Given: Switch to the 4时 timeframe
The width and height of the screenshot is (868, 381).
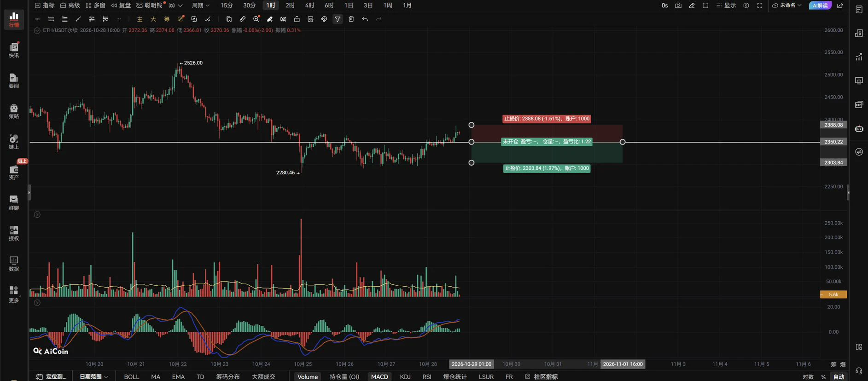Looking at the screenshot, I should 309,6.
